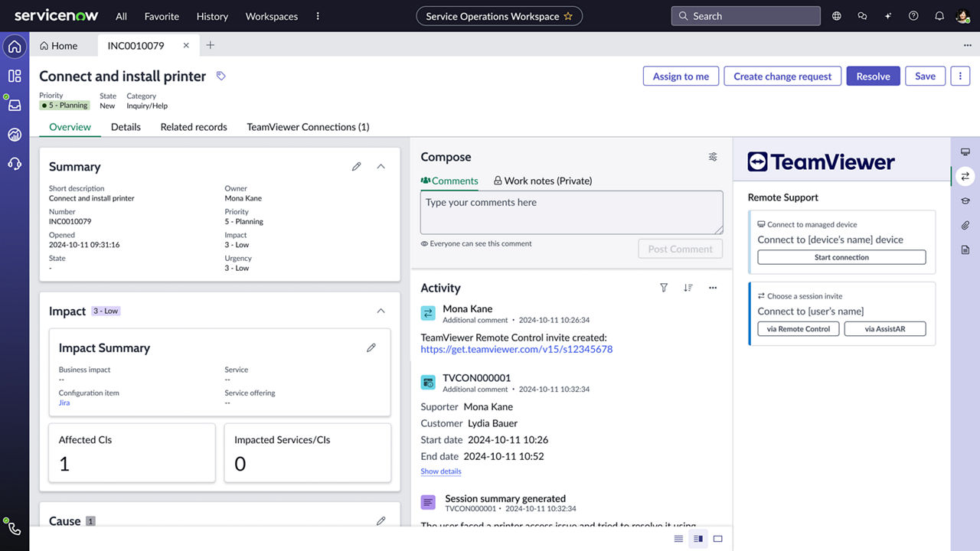Click the Post Comment button

pyautogui.click(x=680, y=249)
